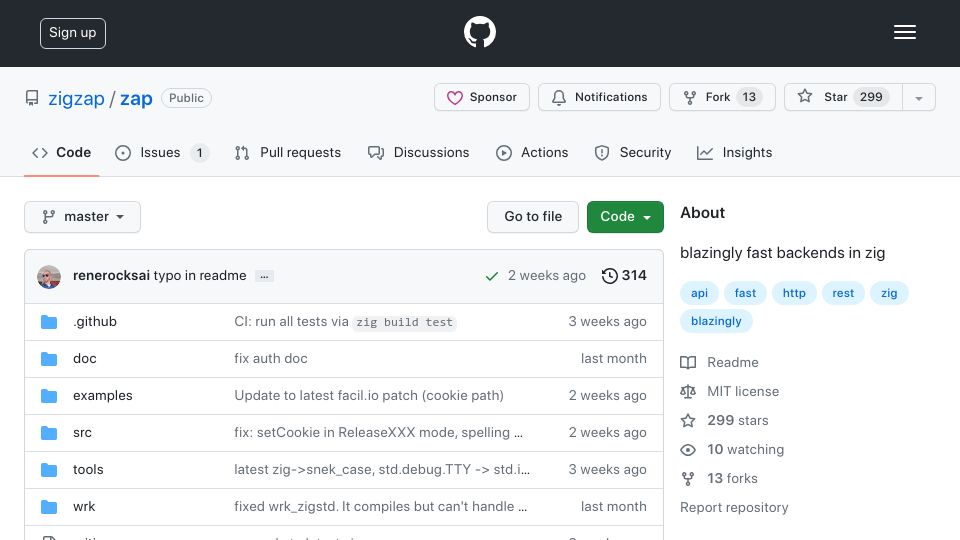960x540 pixels.
Task: Click the src folder icon
Action: pyautogui.click(x=49, y=433)
